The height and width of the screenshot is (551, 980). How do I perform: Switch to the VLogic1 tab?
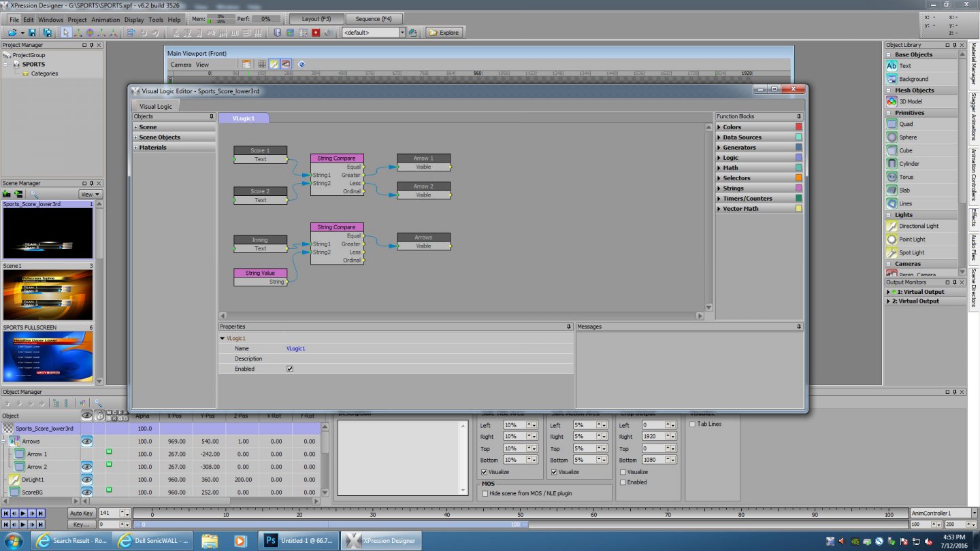tap(244, 118)
